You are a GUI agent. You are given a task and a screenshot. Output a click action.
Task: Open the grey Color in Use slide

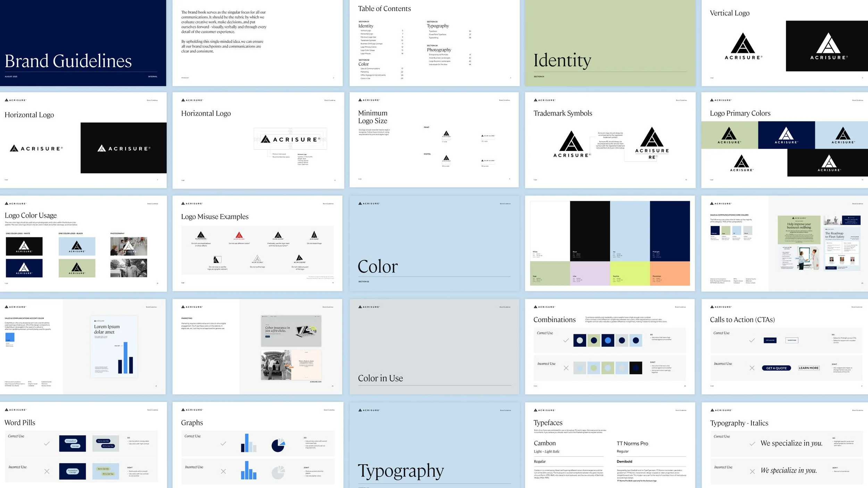(x=434, y=346)
